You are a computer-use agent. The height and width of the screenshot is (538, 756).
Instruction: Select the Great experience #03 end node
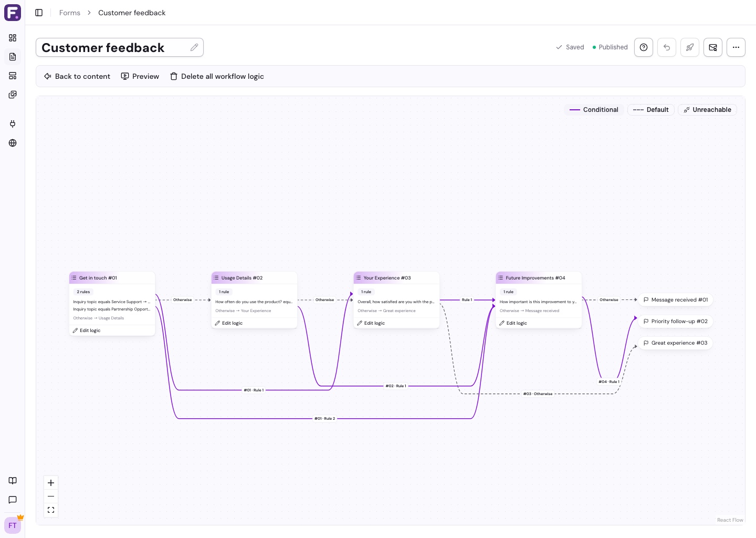pos(676,343)
